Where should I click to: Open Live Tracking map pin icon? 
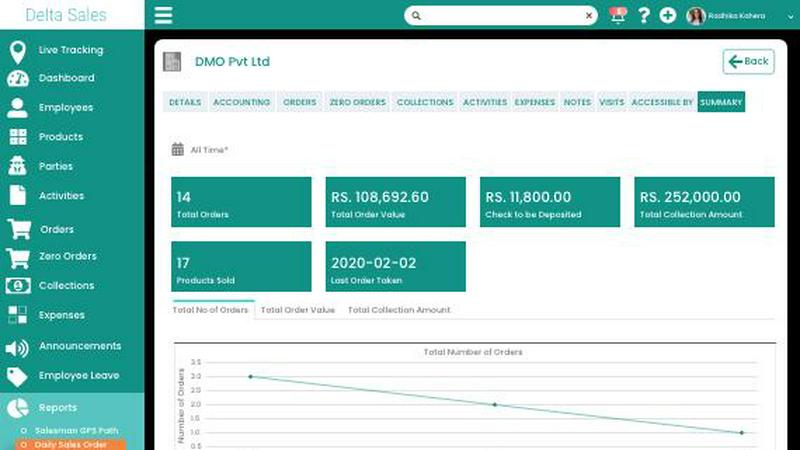[17, 50]
